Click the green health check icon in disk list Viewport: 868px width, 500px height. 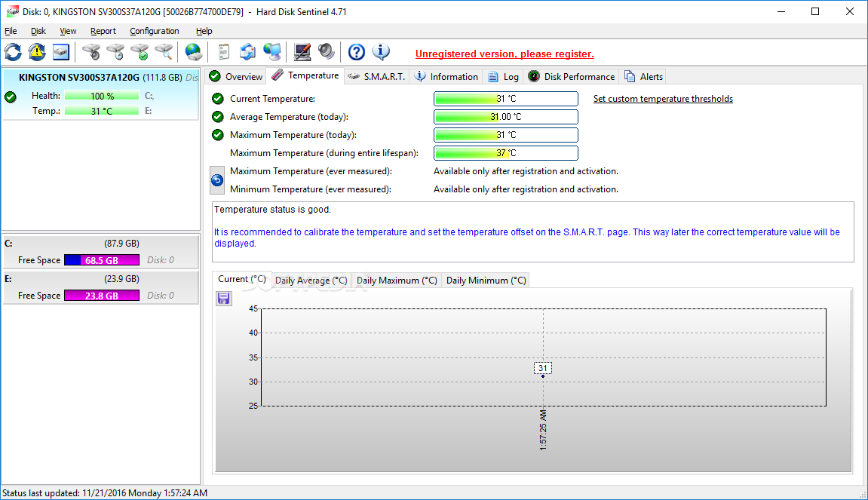point(11,97)
